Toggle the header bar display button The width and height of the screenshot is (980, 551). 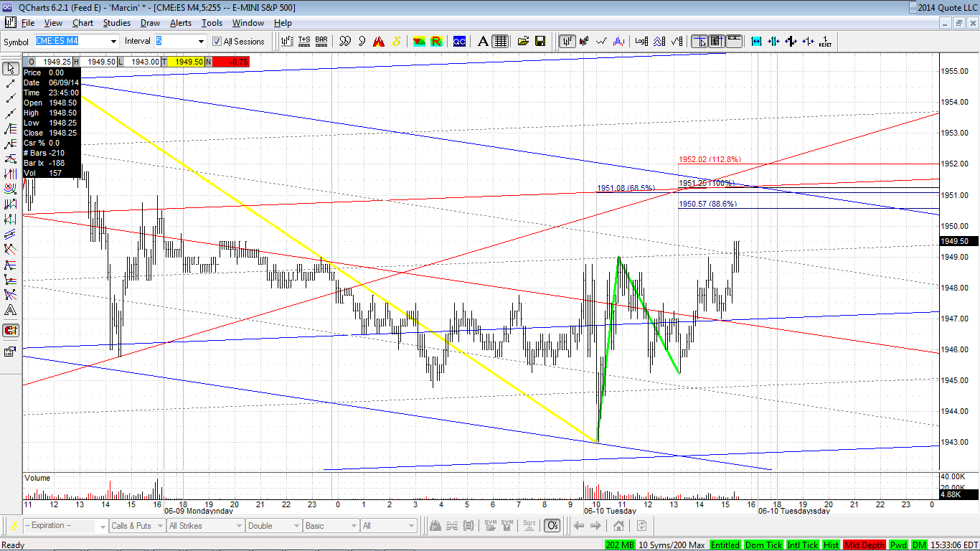[x=734, y=41]
